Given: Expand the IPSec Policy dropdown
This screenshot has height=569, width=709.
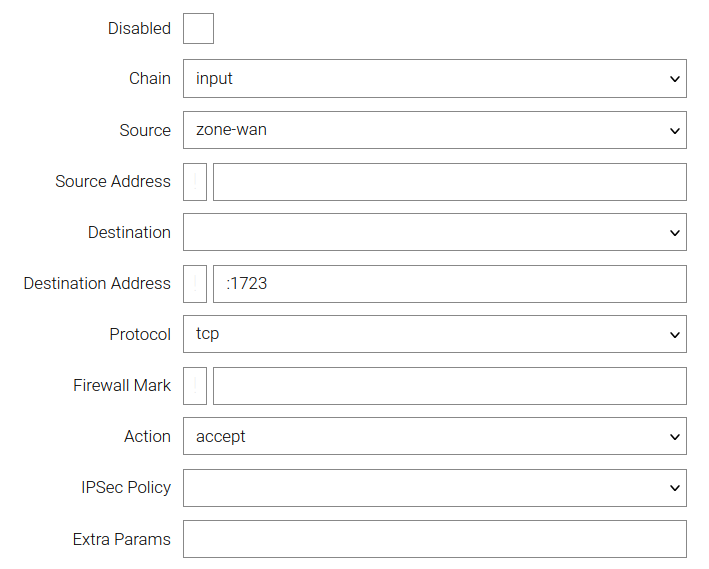Looking at the screenshot, I should 434,488.
